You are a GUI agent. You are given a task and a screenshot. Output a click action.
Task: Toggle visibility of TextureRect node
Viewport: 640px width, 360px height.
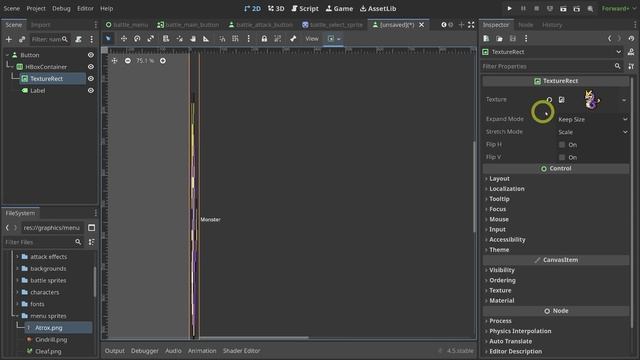click(91, 78)
